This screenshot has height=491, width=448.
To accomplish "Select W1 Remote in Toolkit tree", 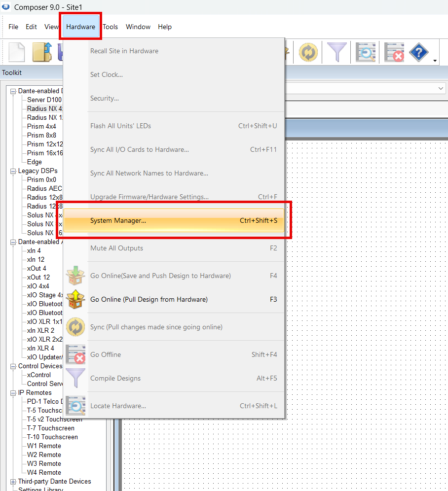I will pyautogui.click(x=44, y=446).
